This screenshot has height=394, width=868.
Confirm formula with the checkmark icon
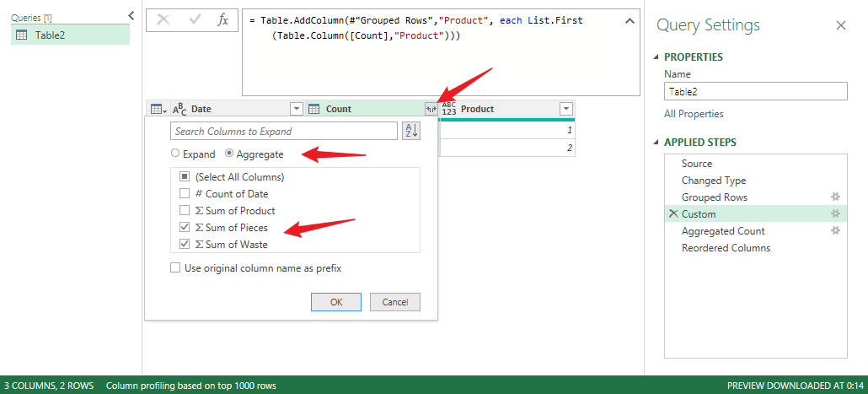click(x=195, y=20)
